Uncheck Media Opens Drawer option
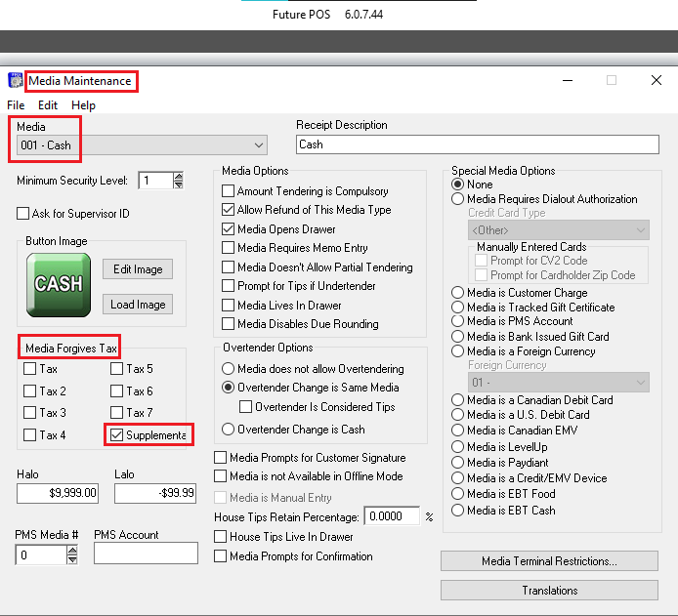The width and height of the screenshot is (678, 616). 229,228
